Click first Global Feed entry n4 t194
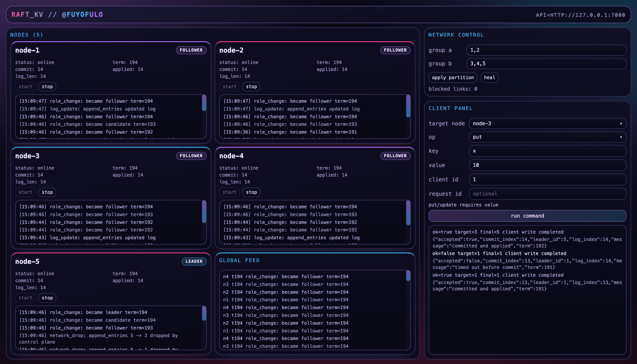Screen dimensions: 637x364 click(286, 276)
